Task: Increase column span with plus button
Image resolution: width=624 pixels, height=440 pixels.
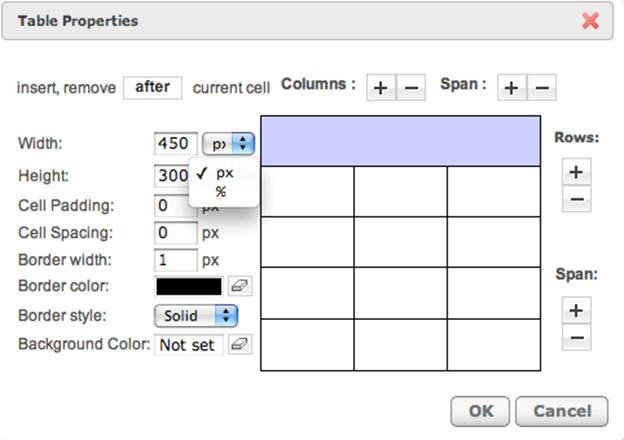Action: pyautogui.click(x=512, y=87)
